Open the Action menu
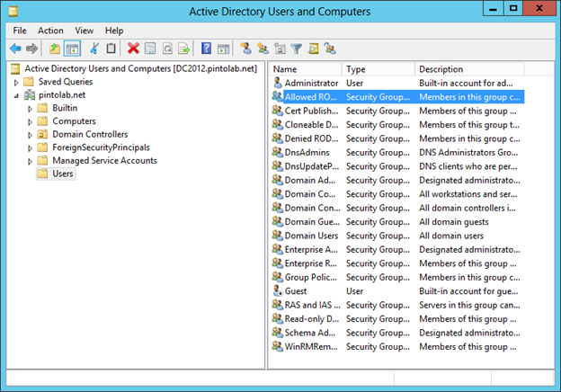561x392 pixels. [x=50, y=30]
